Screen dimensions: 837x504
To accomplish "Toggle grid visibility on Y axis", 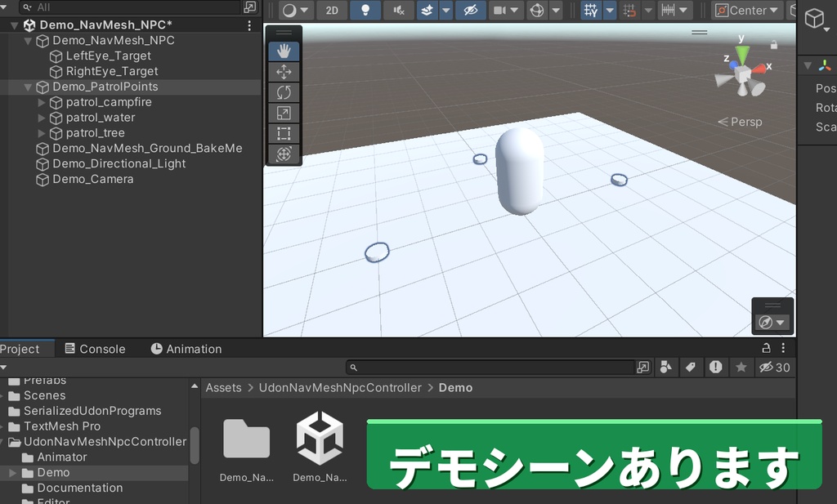I will [x=591, y=10].
